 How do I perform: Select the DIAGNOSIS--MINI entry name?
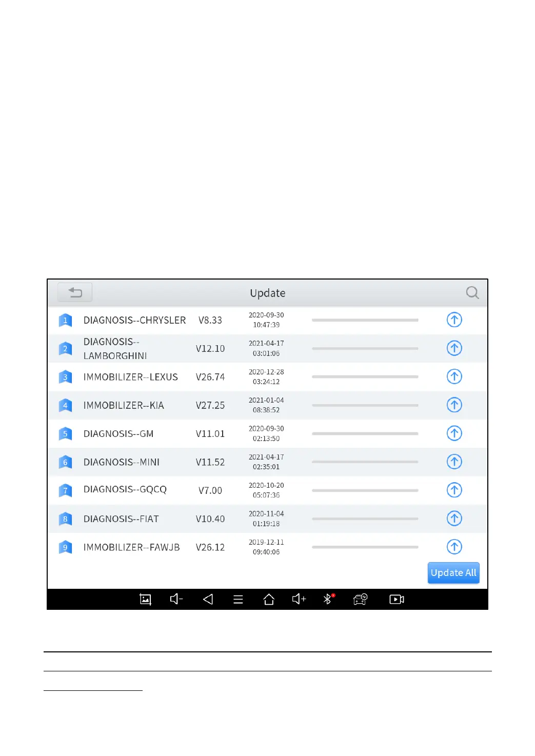tap(122, 462)
